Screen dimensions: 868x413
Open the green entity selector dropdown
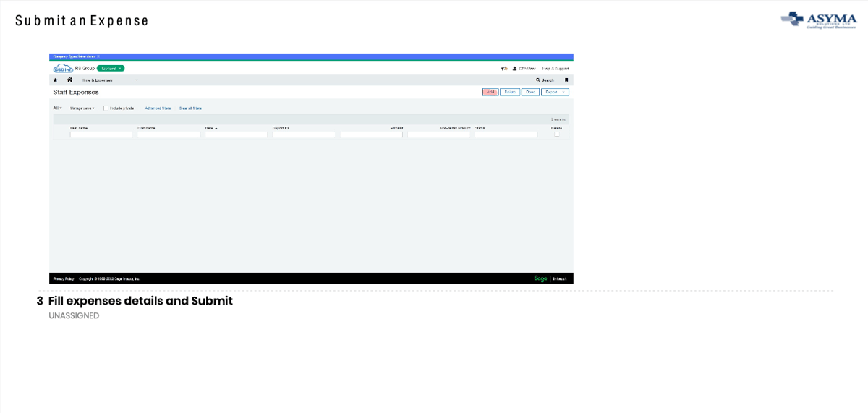point(111,69)
